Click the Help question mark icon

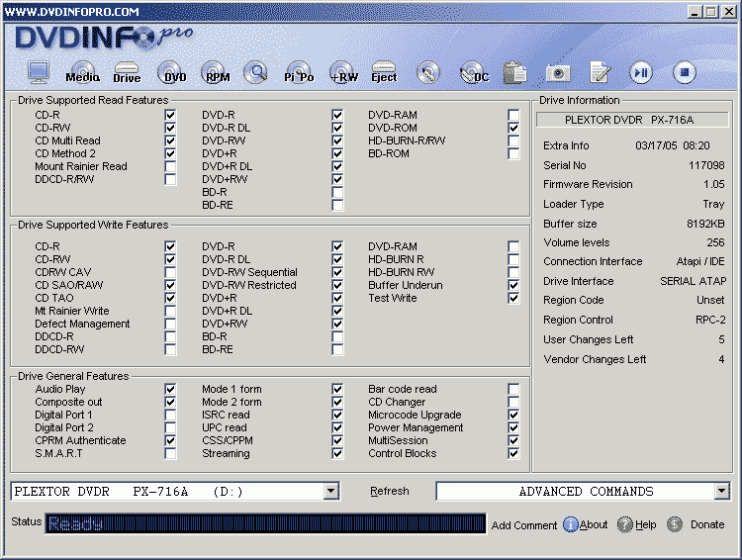coord(624,524)
